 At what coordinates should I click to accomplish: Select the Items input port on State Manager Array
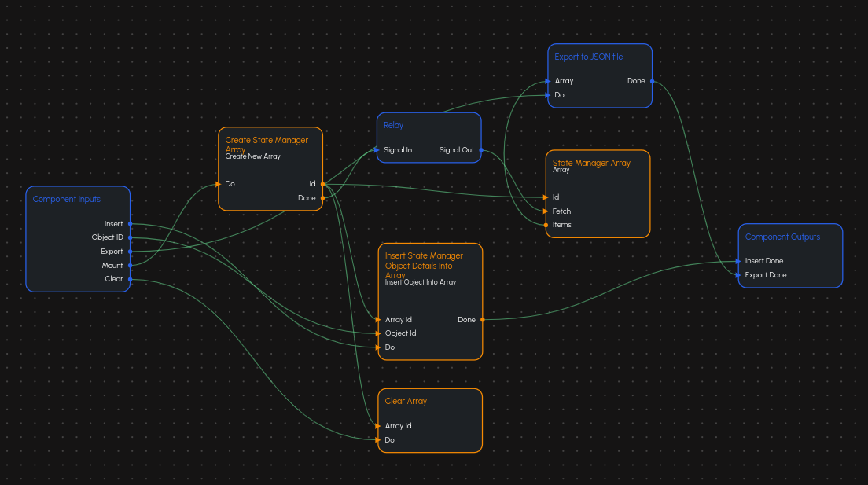(x=546, y=224)
